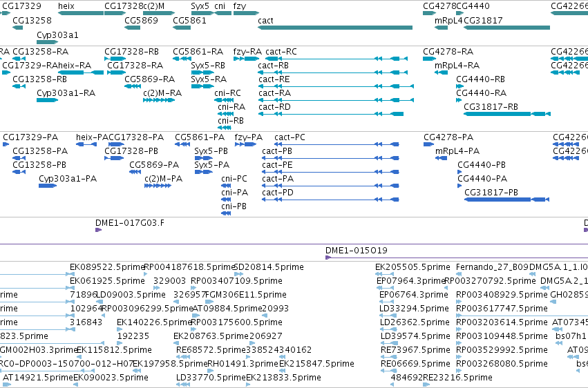This screenshot has height=388, width=588.
Task: Select the DME1-015O19 clone line
Action: 457,258
